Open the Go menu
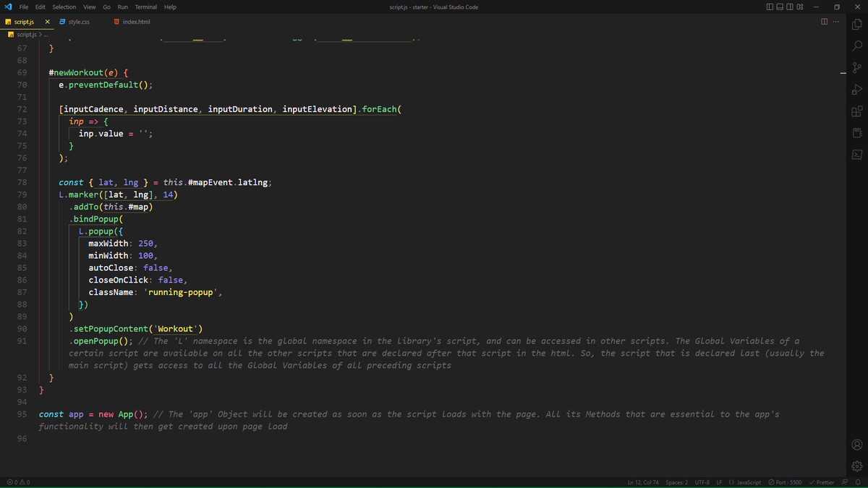This screenshot has height=488, width=868. click(x=106, y=7)
